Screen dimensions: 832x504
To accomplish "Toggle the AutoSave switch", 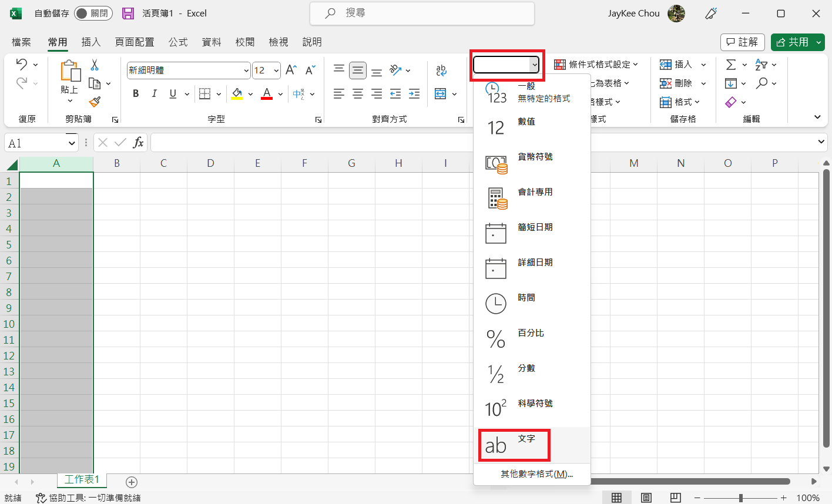I will click(x=93, y=13).
